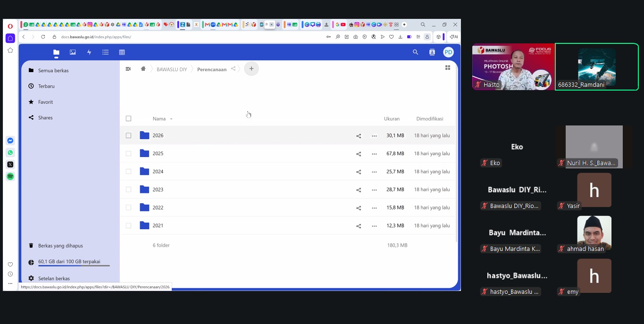Click the browser reload button
The image size is (644, 324).
[x=43, y=37]
